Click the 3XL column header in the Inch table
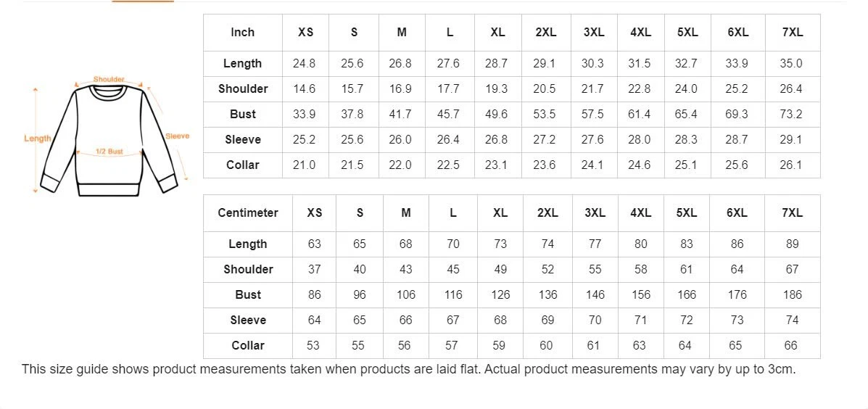This screenshot has width=868, height=409. [593, 33]
